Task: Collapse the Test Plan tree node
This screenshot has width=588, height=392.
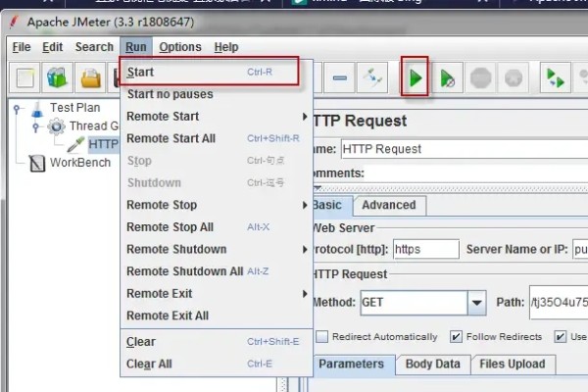Action: pyautogui.click(x=16, y=109)
